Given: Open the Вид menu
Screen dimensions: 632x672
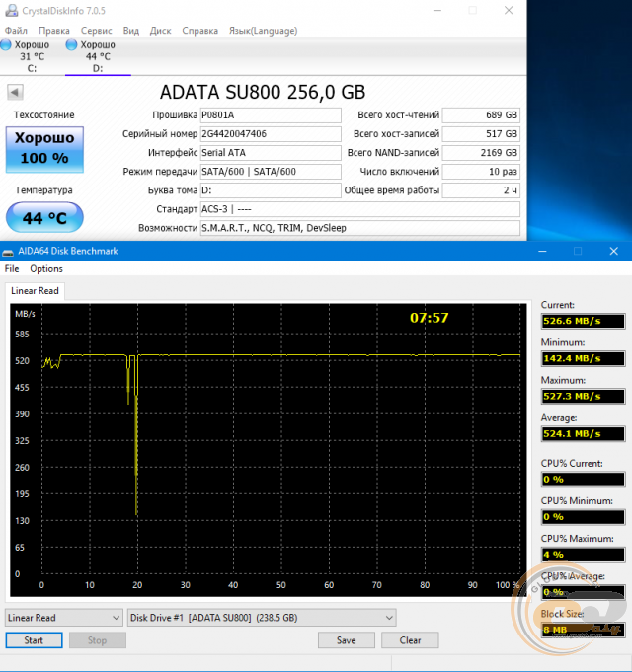Looking at the screenshot, I should (130, 31).
